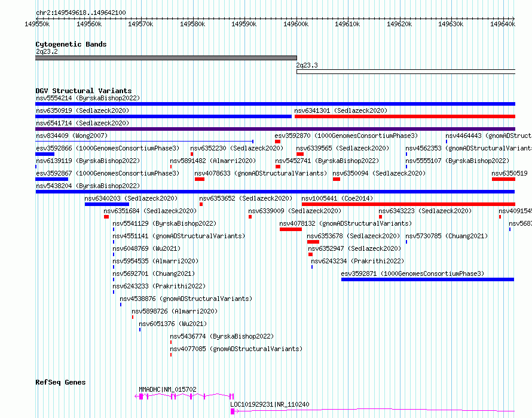Image resolution: width=532 pixels, height=418 pixels.
Task: Open nsv5692701 (Chuang2021) variant
Action: (154, 274)
